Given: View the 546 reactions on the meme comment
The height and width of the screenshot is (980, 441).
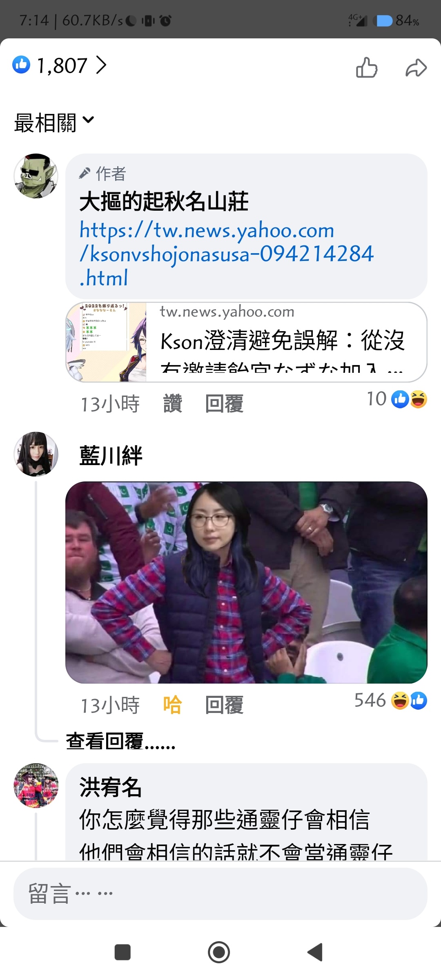Looking at the screenshot, I should point(390,700).
